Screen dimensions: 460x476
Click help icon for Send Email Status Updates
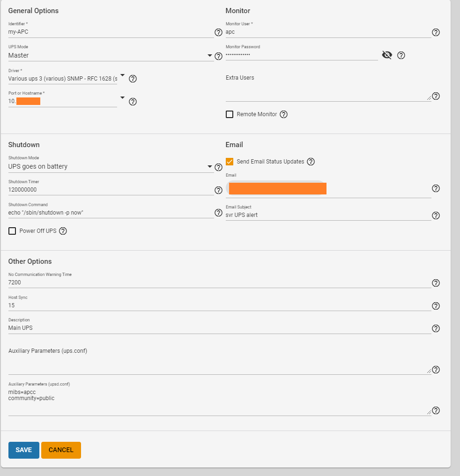[311, 162]
